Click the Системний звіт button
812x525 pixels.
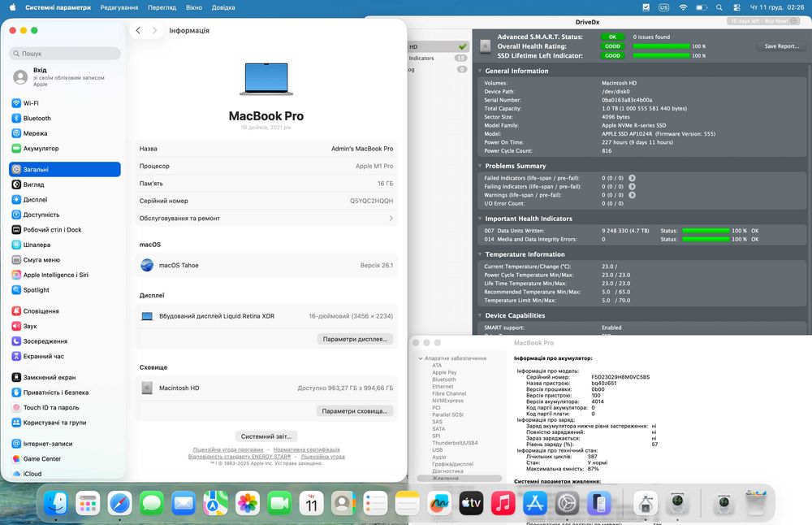(x=266, y=436)
